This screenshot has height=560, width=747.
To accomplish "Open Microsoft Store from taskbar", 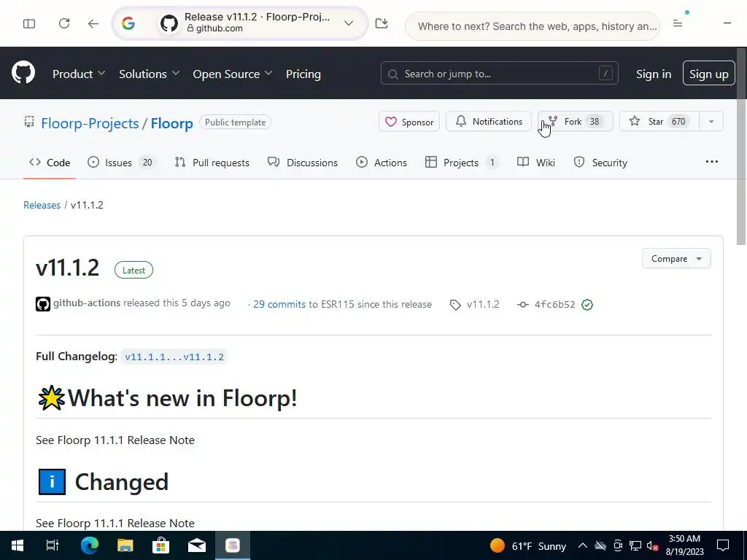I will (x=160, y=545).
